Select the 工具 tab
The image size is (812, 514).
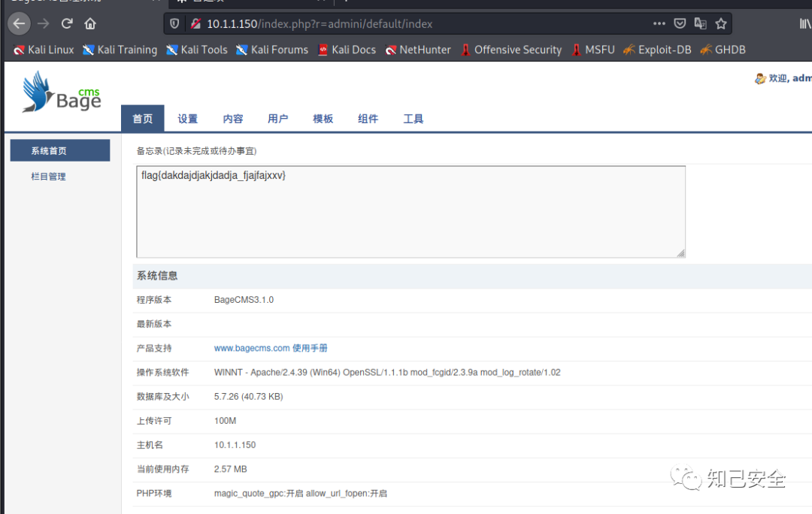click(413, 118)
